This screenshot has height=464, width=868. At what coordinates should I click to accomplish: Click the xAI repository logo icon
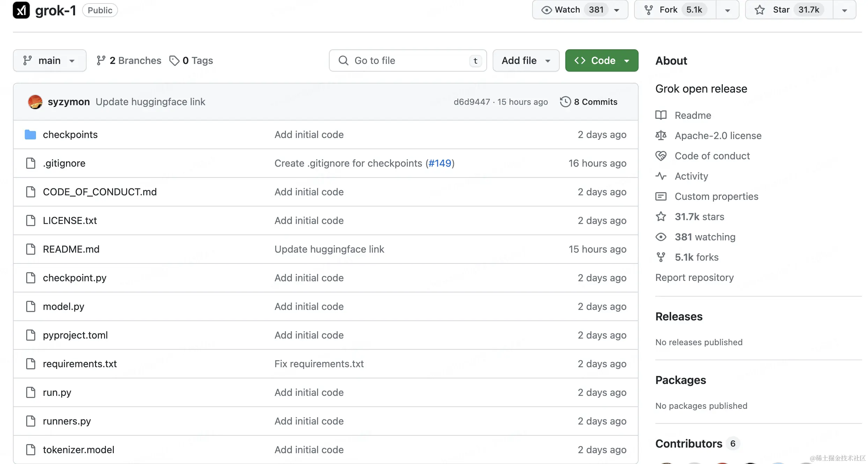click(21, 10)
